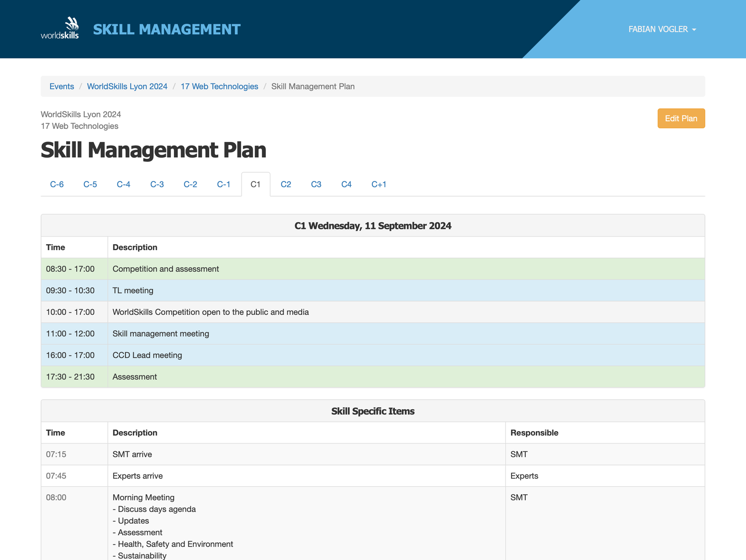Viewport: 746px width, 560px height.
Task: Open 17 Web Technologies breadcrumb link
Action: 219,86
